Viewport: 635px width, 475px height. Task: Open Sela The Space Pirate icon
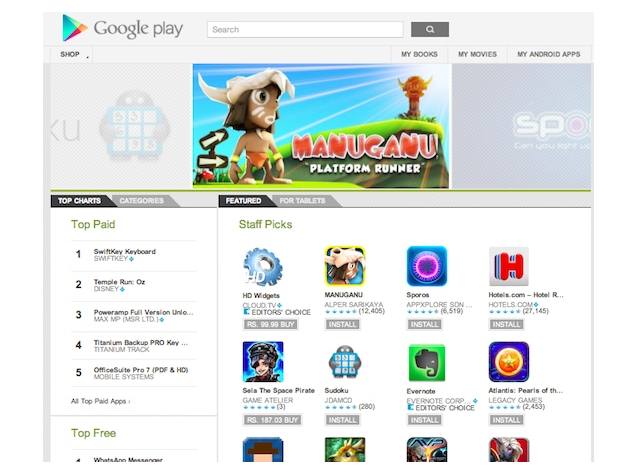(x=263, y=362)
